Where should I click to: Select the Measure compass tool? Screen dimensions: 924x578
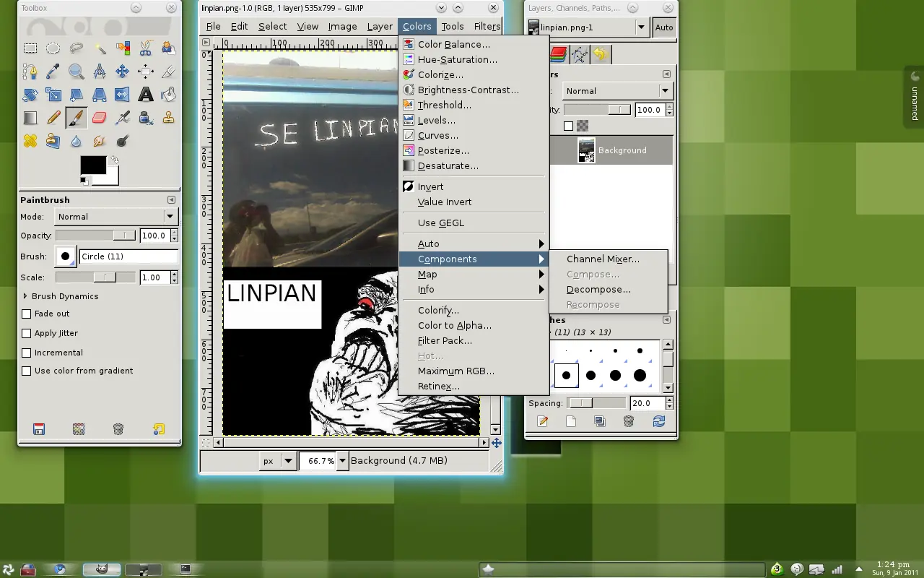[100, 72]
